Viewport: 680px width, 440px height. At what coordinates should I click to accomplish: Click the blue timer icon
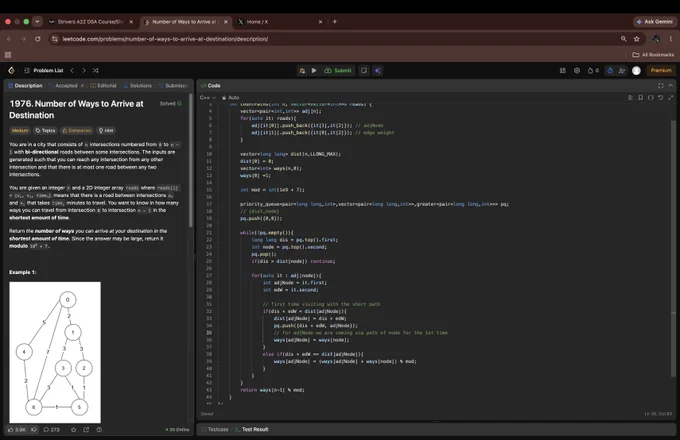[x=610, y=70]
